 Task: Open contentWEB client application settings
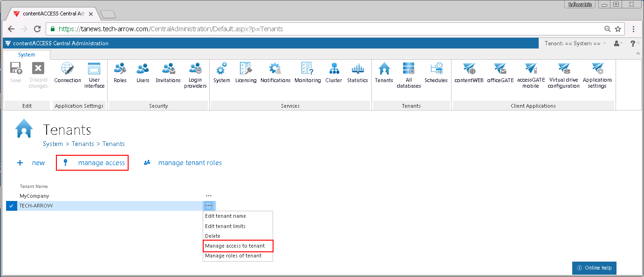tap(469, 72)
